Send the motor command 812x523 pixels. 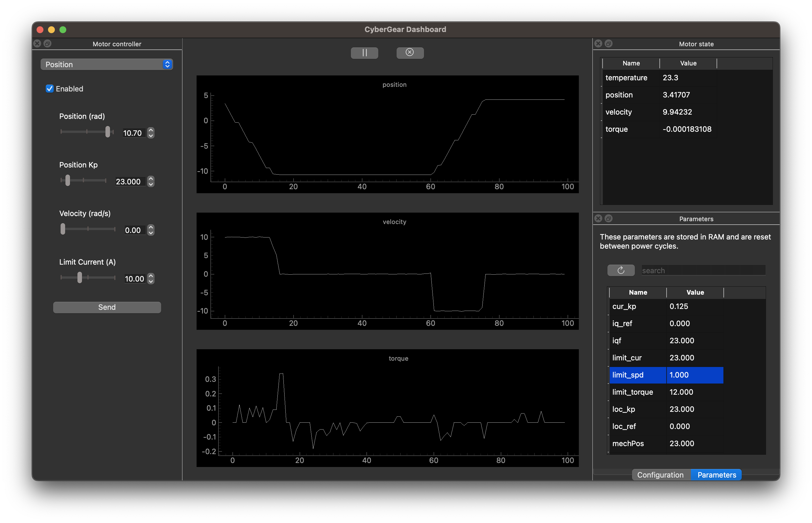tap(107, 307)
